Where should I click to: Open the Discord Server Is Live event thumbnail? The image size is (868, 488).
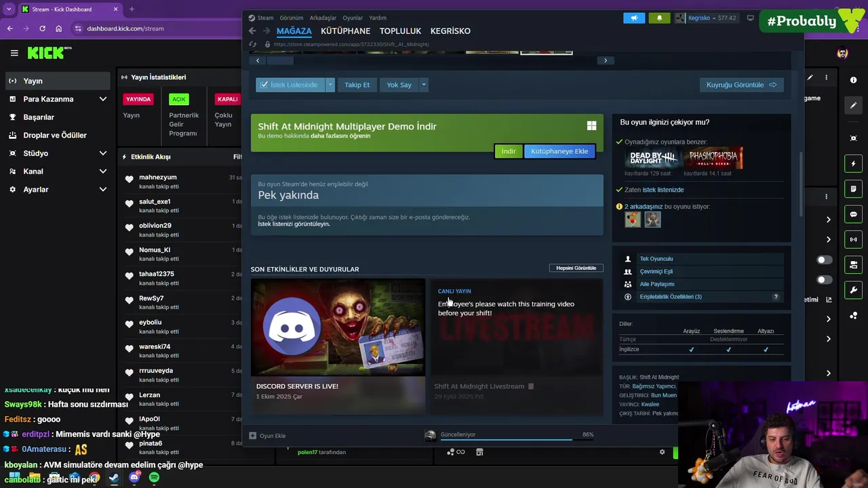338,327
